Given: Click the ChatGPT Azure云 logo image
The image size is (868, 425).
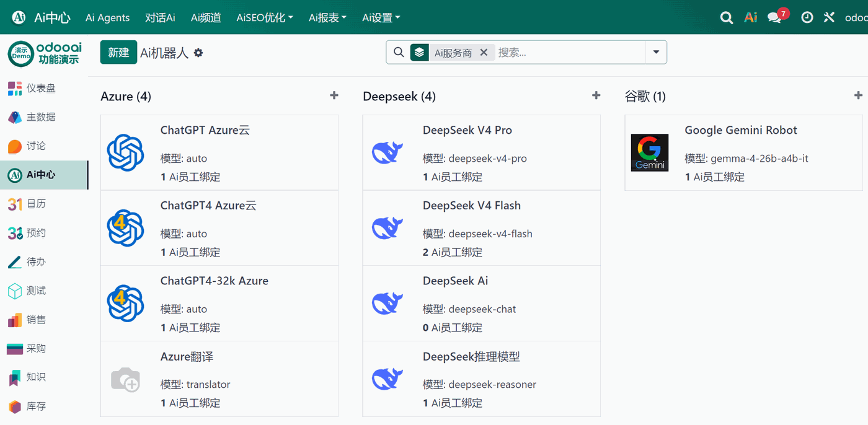Looking at the screenshot, I should pyautogui.click(x=126, y=152).
